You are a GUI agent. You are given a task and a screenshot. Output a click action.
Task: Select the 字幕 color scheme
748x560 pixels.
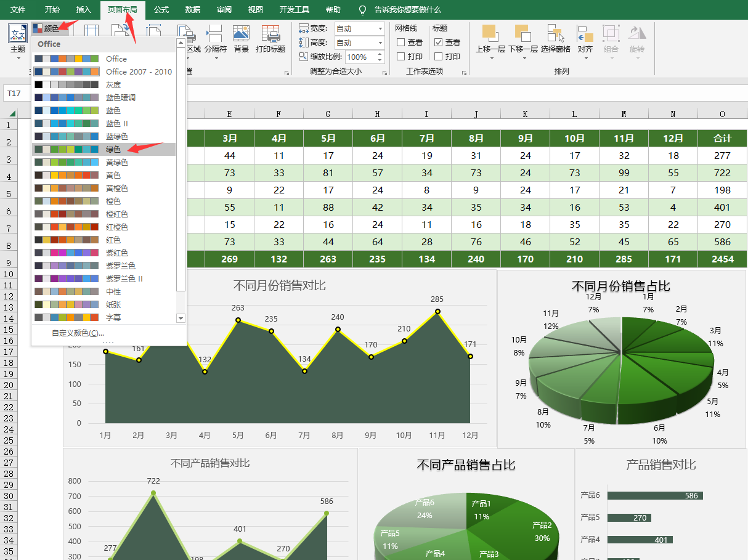[104, 317]
